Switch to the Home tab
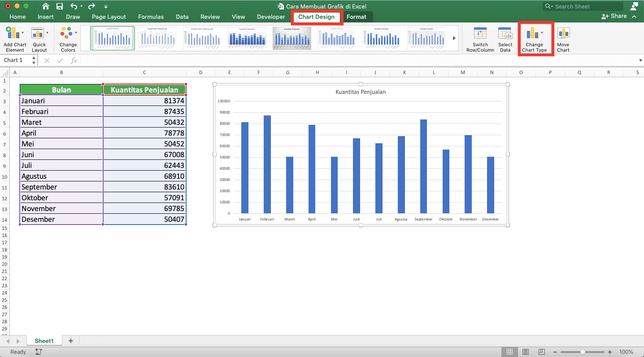644x357 pixels. pyautogui.click(x=17, y=17)
